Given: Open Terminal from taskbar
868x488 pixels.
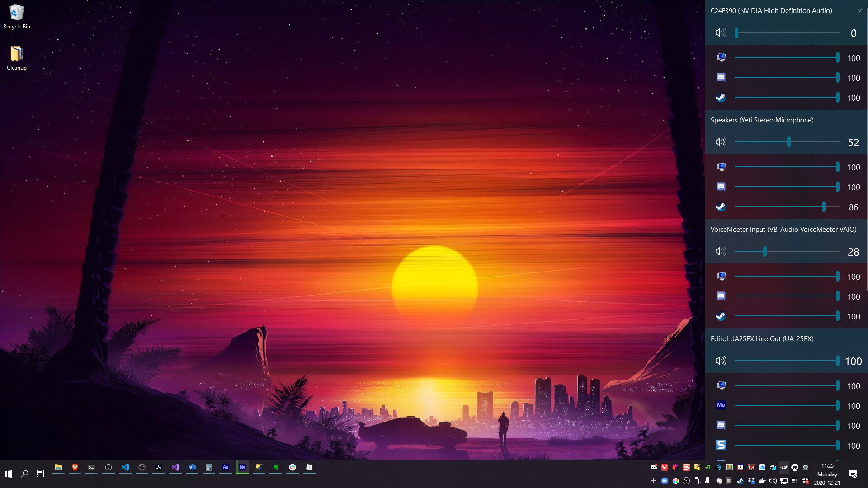Looking at the screenshot, I should click(x=92, y=467).
